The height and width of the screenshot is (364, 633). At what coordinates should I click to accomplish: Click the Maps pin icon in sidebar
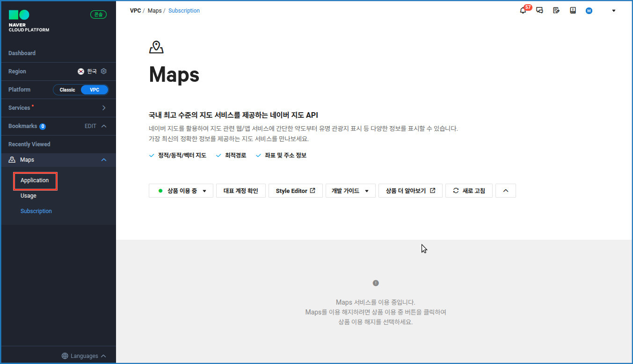12,160
